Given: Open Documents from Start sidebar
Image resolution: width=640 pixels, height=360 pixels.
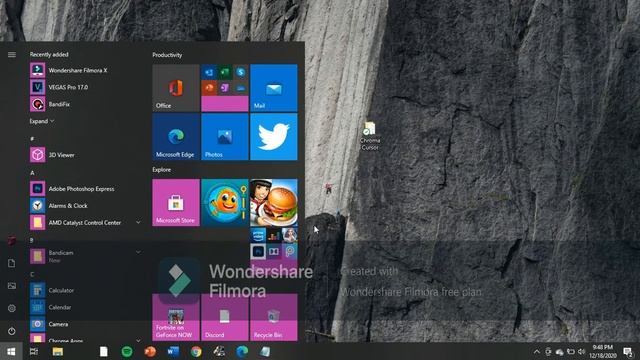Looking at the screenshot, I should [11, 263].
